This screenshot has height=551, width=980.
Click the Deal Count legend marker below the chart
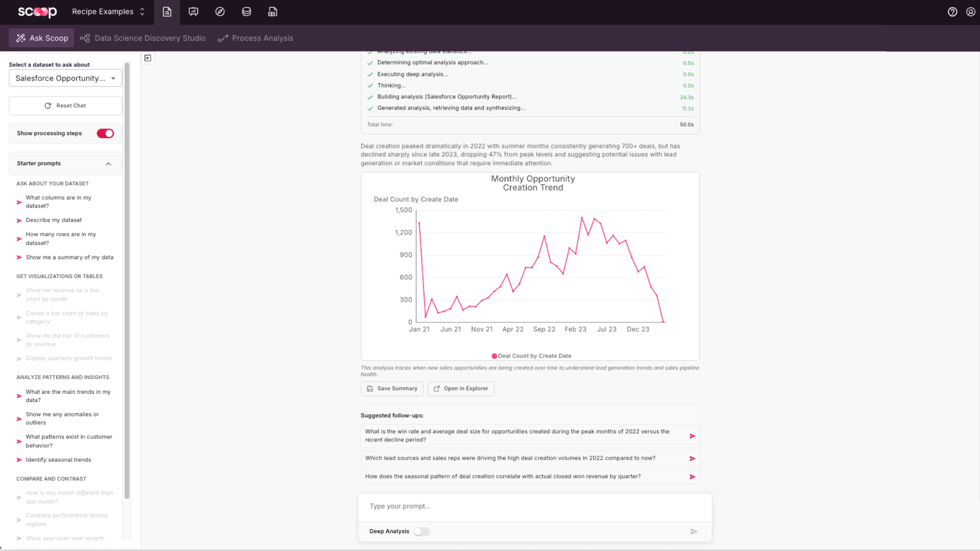coord(494,356)
